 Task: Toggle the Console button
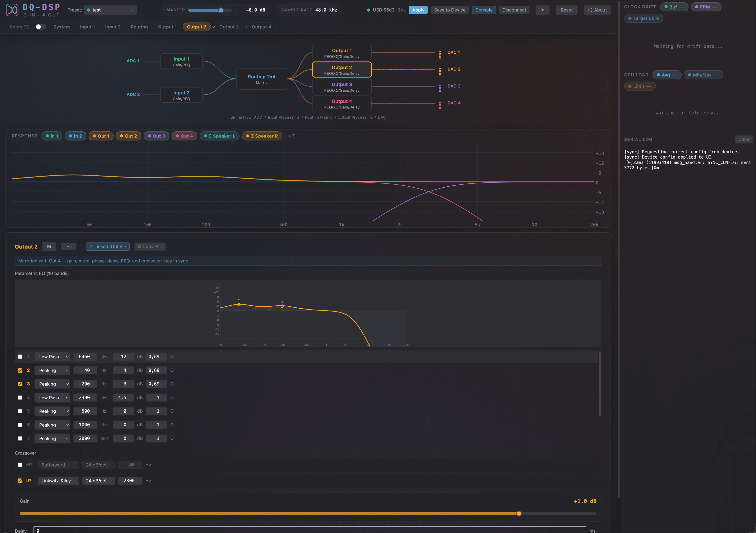pos(484,10)
